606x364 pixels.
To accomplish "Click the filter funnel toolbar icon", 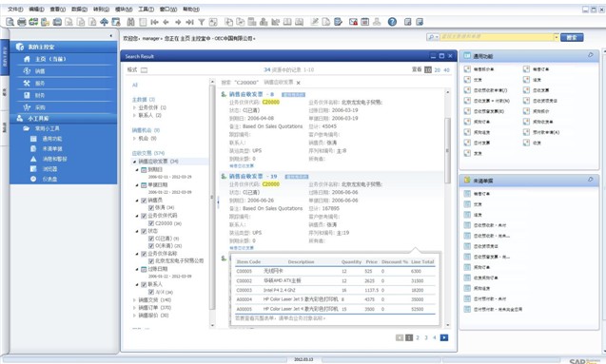I will coord(202,22).
